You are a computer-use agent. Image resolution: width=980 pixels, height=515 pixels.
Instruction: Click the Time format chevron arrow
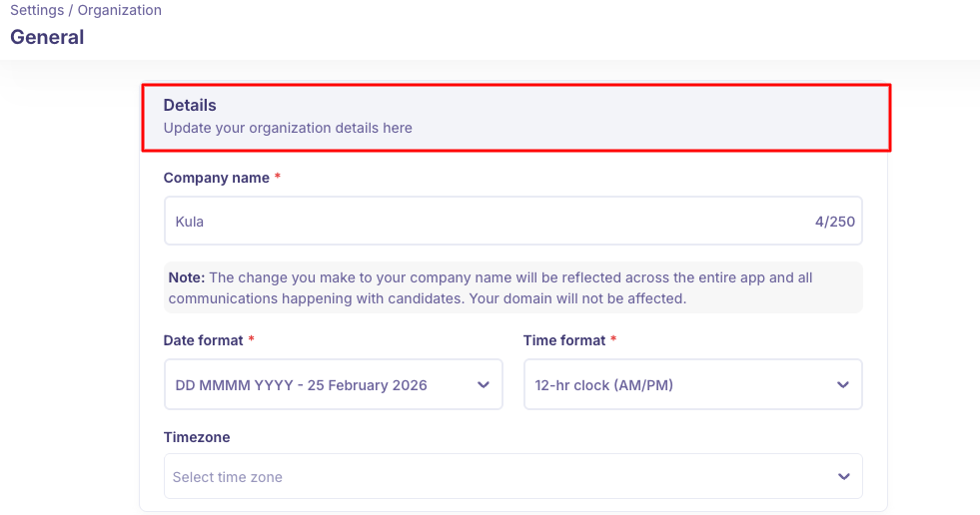[843, 385]
